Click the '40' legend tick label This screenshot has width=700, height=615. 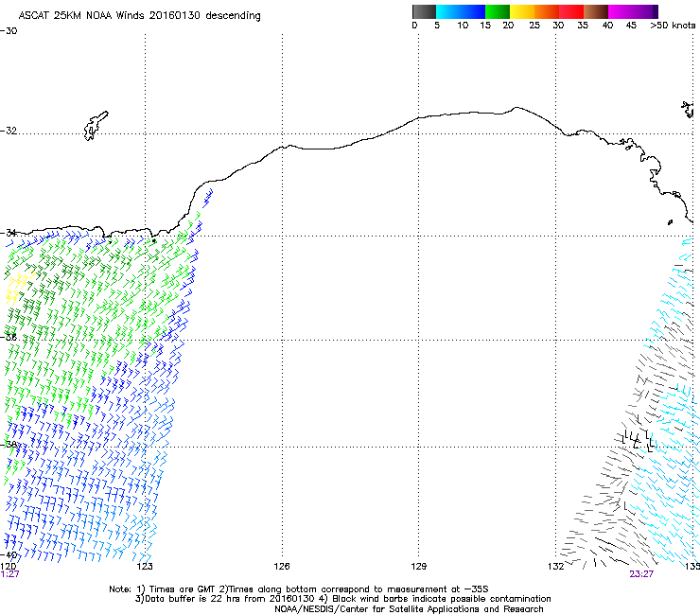click(607, 26)
